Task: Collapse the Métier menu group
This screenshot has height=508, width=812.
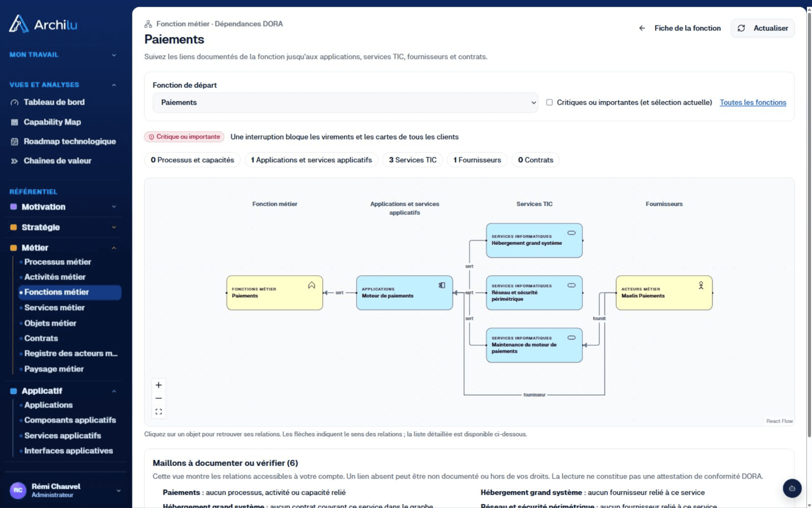Action: point(63,248)
